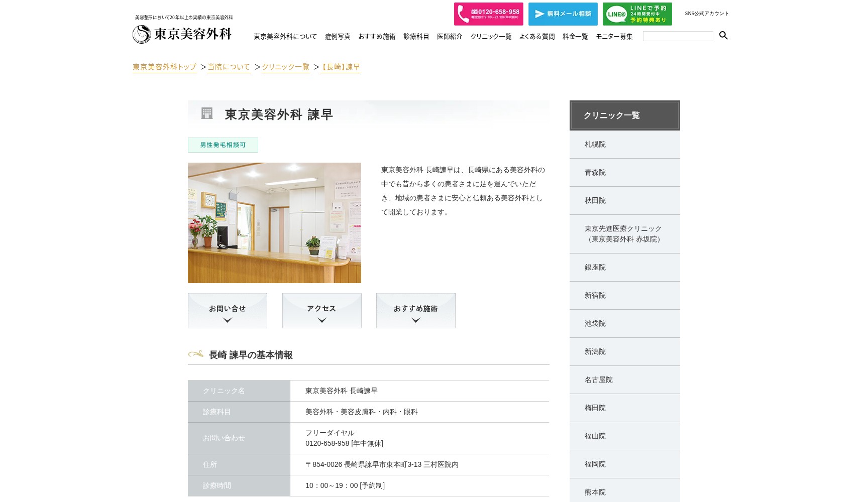The width and height of the screenshot is (868, 502).
Task: Select 福山院 in the clinic list
Action: pyautogui.click(x=625, y=436)
